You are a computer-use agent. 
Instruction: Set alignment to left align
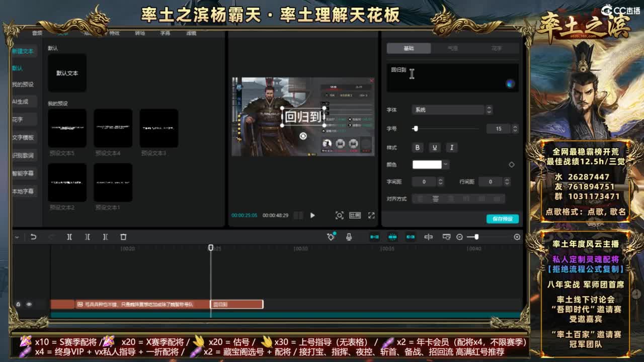point(420,199)
